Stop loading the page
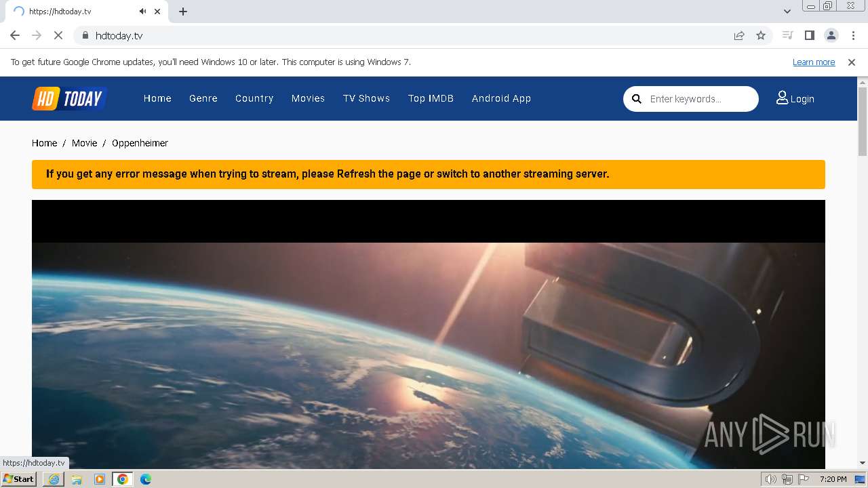Image resolution: width=868 pixels, height=488 pixels. click(58, 35)
